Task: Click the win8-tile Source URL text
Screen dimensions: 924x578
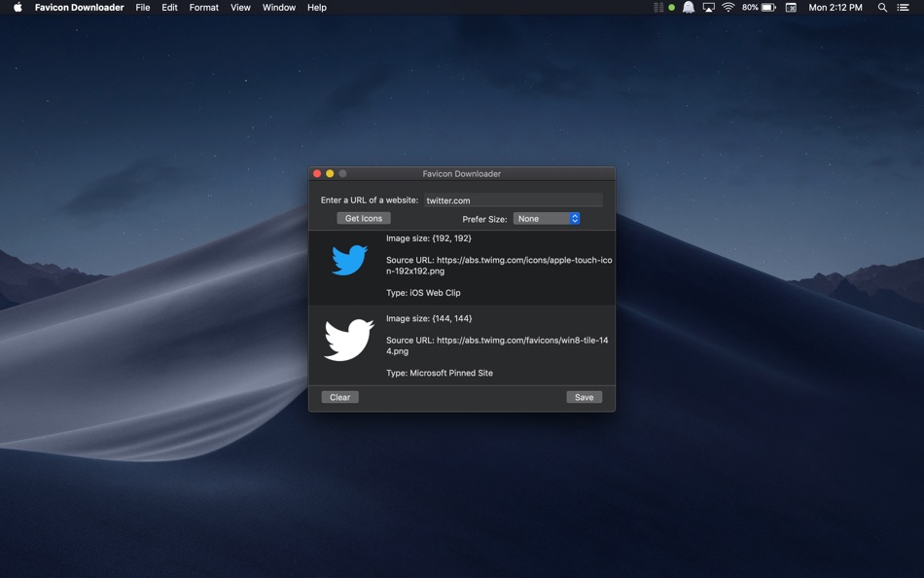Action: pyautogui.click(x=497, y=345)
